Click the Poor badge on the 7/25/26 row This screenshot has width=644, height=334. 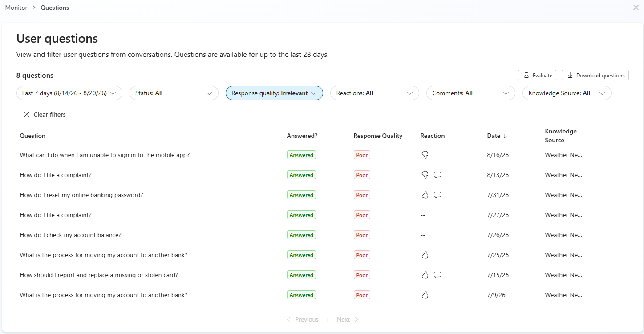(362, 255)
